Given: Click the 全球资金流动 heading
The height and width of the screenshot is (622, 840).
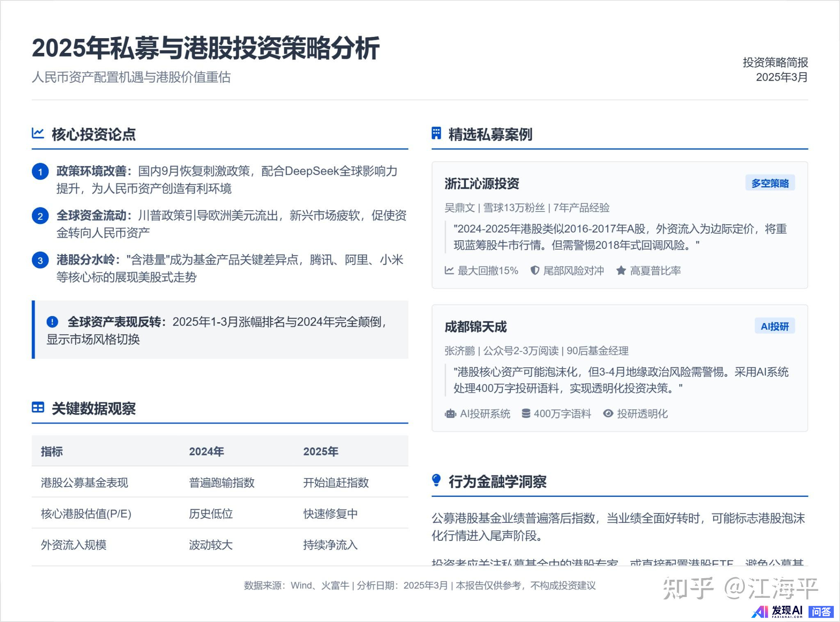Looking at the screenshot, I should (x=94, y=215).
